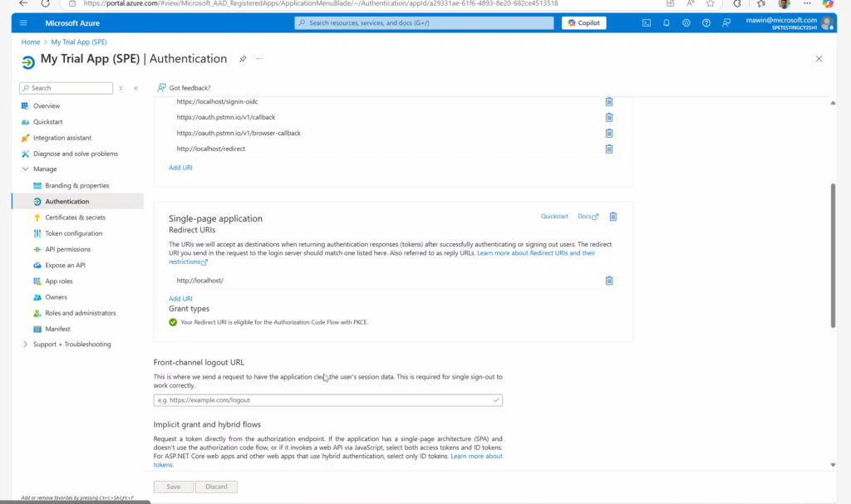Delete the oauth.pstmn.io/v1/browser-callback URI
Viewport: 851px width, 504px height.
pyautogui.click(x=609, y=133)
